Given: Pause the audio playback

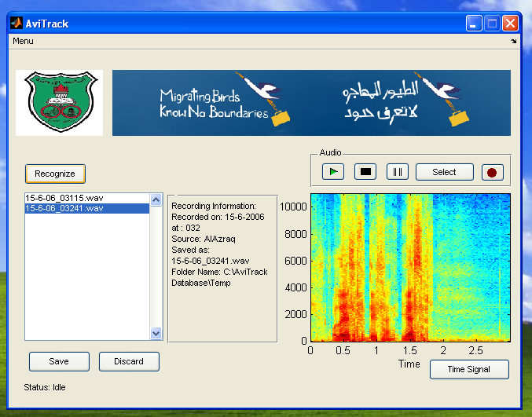Looking at the screenshot, I should tap(398, 172).
